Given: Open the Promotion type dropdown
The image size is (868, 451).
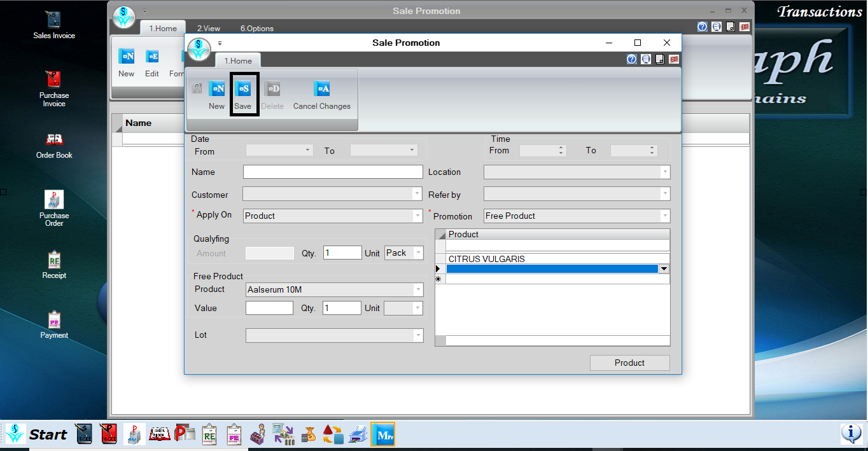Looking at the screenshot, I should click(665, 216).
